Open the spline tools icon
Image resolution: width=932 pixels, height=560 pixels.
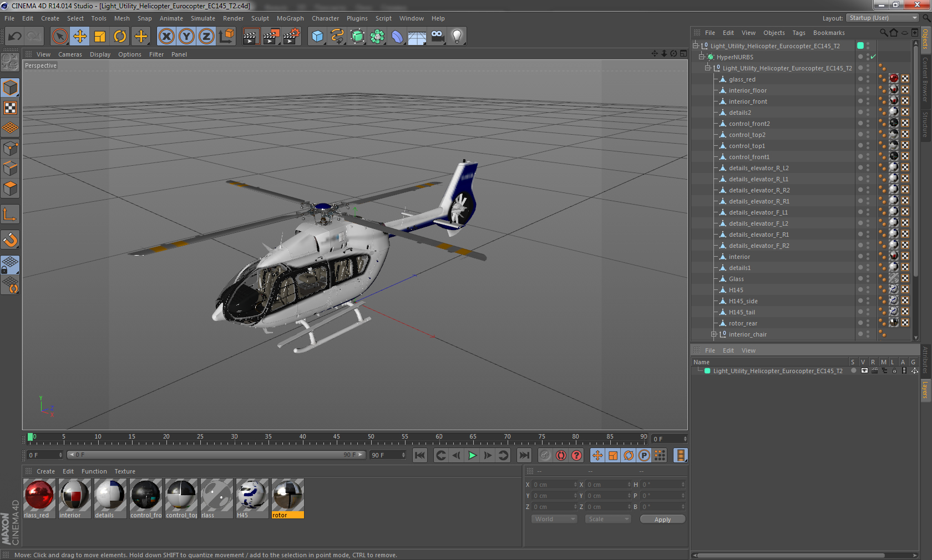pos(337,37)
